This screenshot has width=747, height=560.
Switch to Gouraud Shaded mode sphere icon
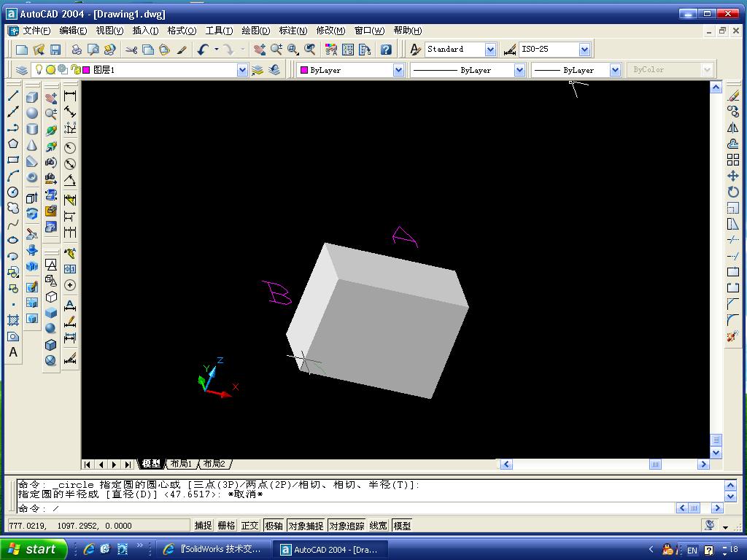tap(51, 329)
